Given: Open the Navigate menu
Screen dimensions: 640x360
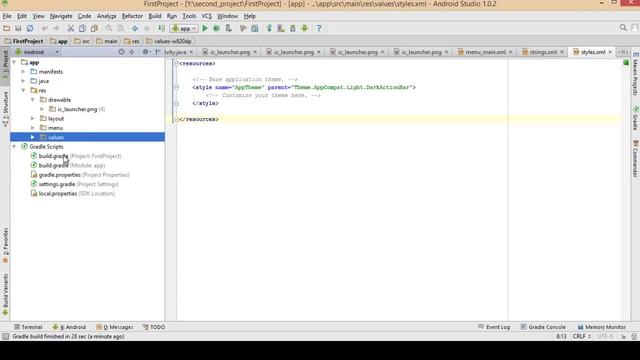Looking at the screenshot, I should click(61, 16).
